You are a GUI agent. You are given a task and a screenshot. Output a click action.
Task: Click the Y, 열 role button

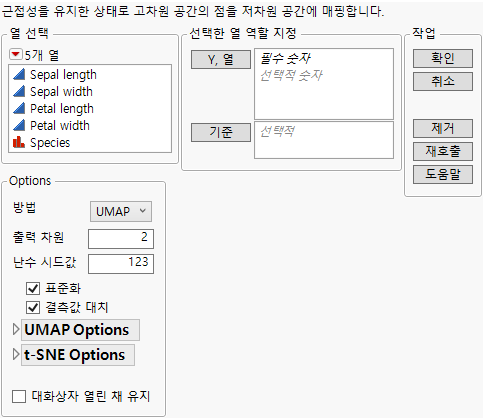click(x=221, y=60)
